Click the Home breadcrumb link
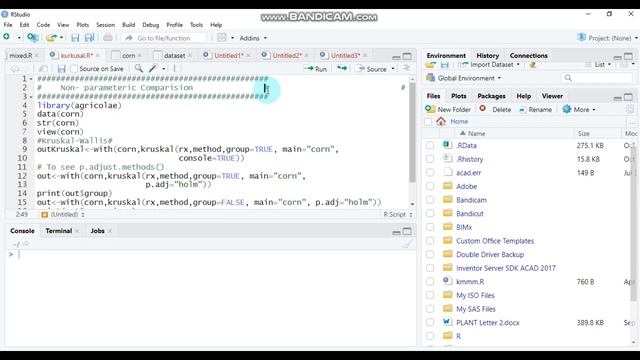The image size is (640, 360). (x=459, y=121)
